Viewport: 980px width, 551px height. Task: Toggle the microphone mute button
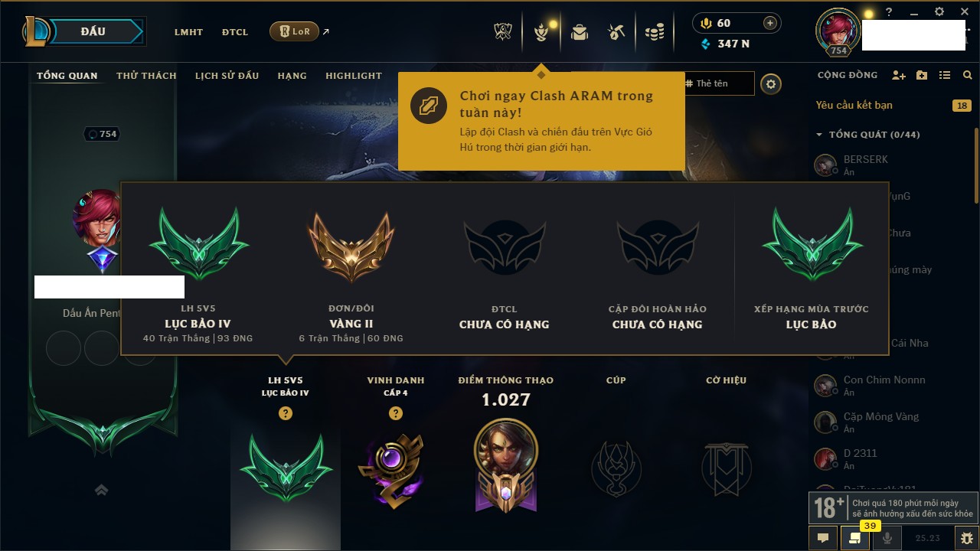point(887,538)
